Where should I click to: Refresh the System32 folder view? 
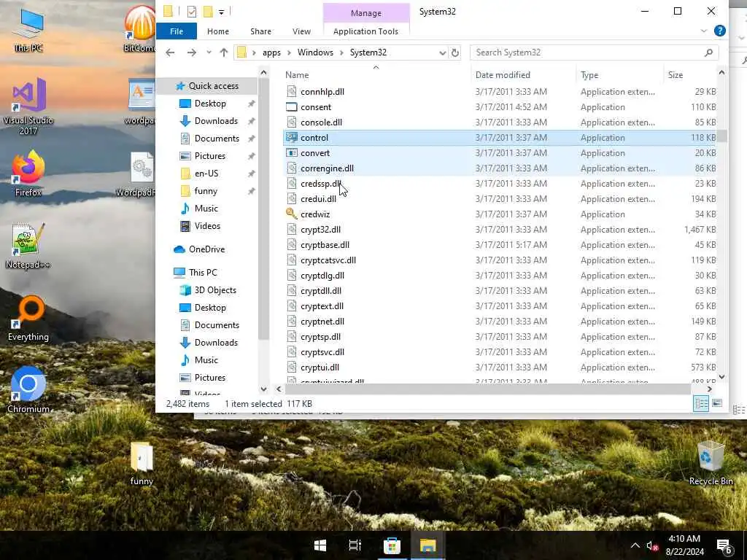click(455, 52)
